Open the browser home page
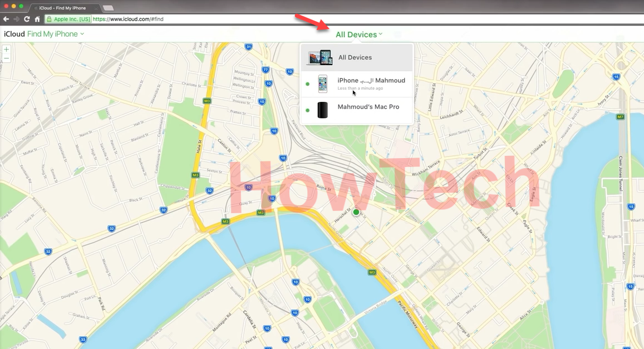Image resolution: width=644 pixels, height=349 pixels. click(37, 19)
